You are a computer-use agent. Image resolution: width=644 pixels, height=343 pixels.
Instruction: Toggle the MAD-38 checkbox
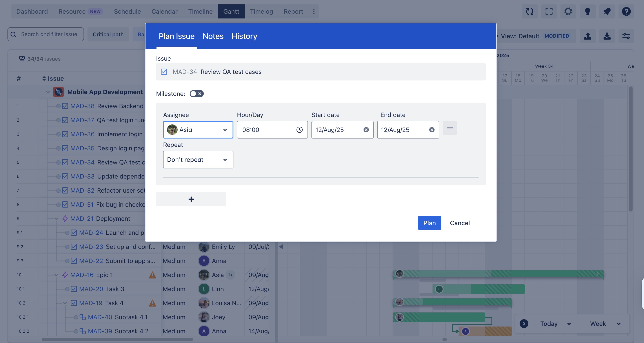tap(65, 106)
